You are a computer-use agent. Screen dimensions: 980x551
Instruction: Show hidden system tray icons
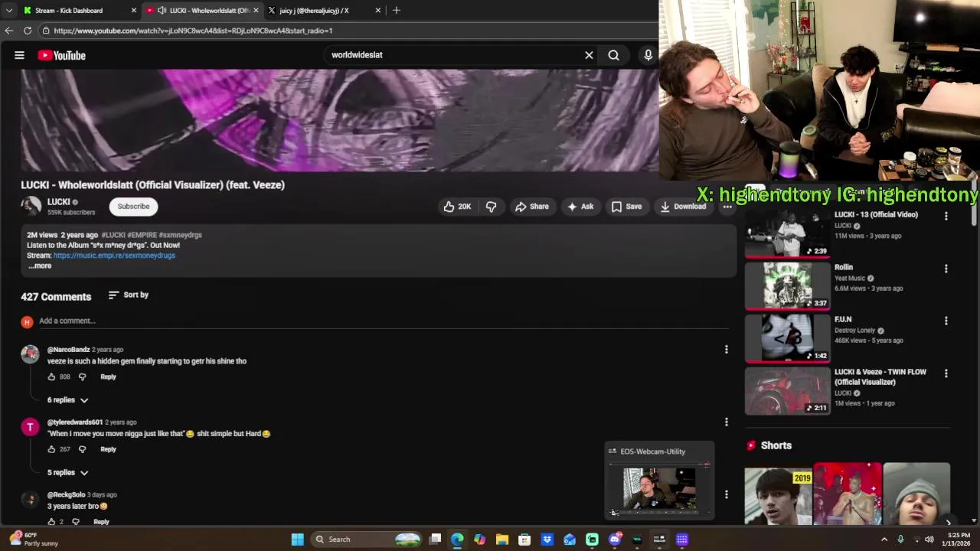(x=884, y=540)
